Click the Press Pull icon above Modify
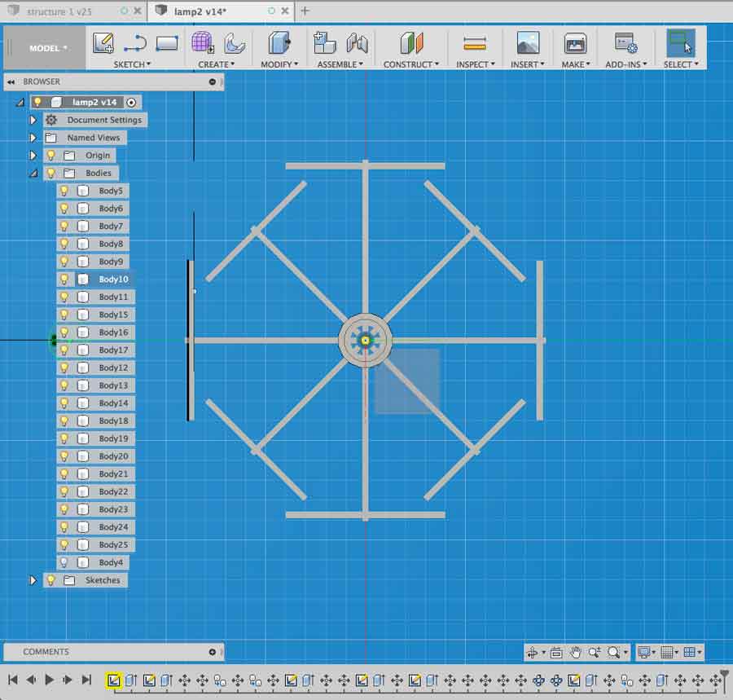The height and width of the screenshot is (700, 733). point(279,43)
